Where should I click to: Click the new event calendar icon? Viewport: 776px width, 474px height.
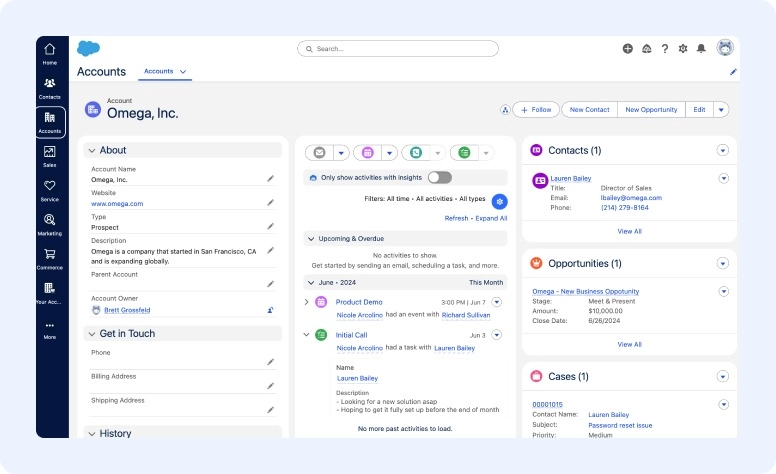click(368, 153)
